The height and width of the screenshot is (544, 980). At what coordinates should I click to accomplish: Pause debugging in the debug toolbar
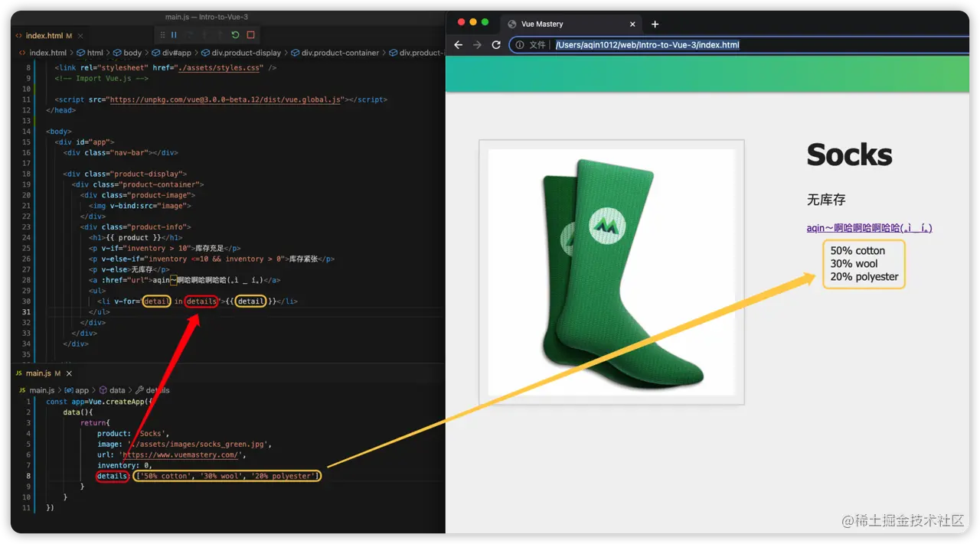pos(174,35)
